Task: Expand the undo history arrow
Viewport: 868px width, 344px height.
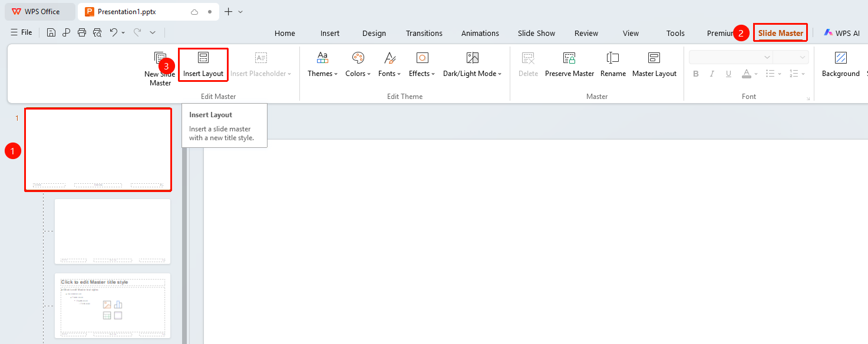Action: (x=123, y=32)
